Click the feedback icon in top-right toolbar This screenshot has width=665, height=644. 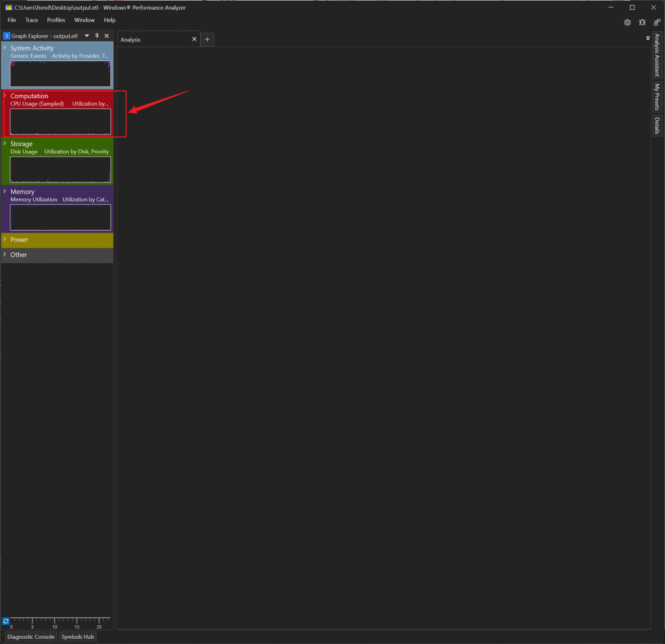pos(657,22)
